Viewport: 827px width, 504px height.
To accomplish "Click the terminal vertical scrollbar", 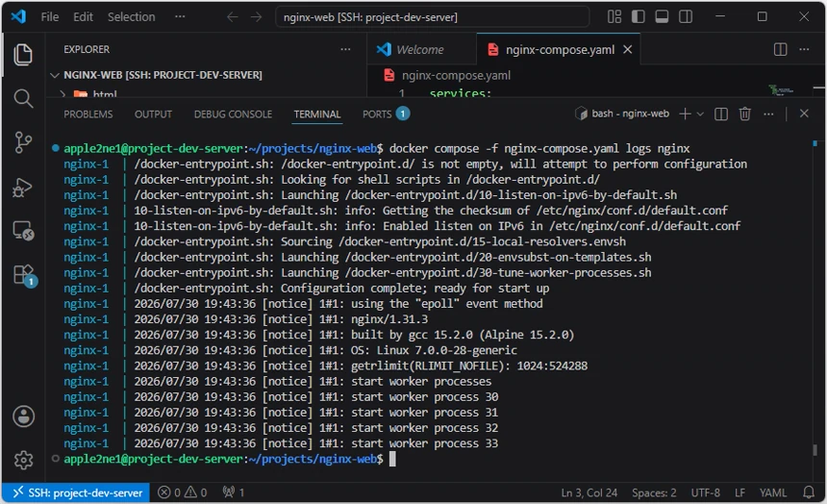I will pos(814,450).
